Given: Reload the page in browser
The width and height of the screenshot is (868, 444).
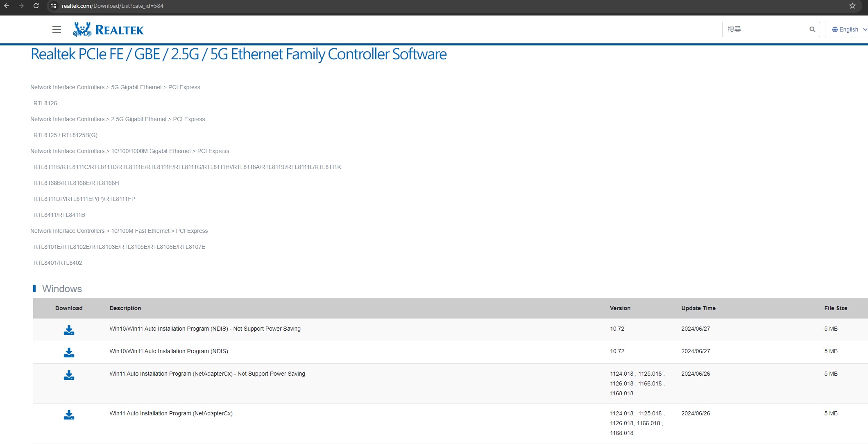Looking at the screenshot, I should [x=36, y=6].
